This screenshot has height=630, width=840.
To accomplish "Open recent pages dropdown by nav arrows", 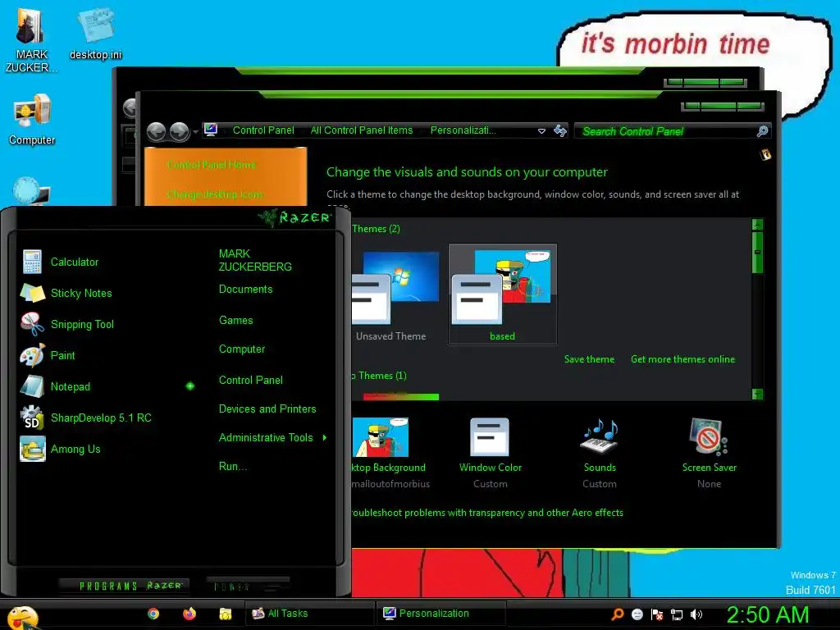I will (195, 132).
